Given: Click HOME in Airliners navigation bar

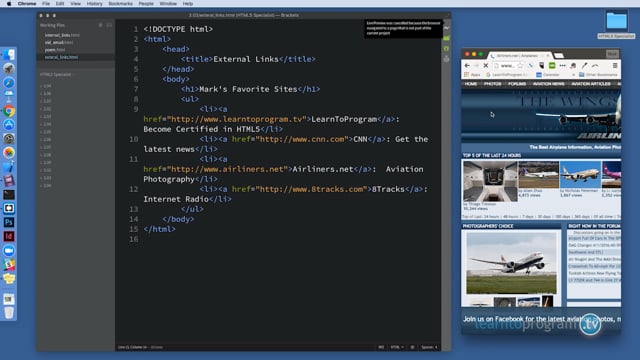Looking at the screenshot, I should coord(471,84).
